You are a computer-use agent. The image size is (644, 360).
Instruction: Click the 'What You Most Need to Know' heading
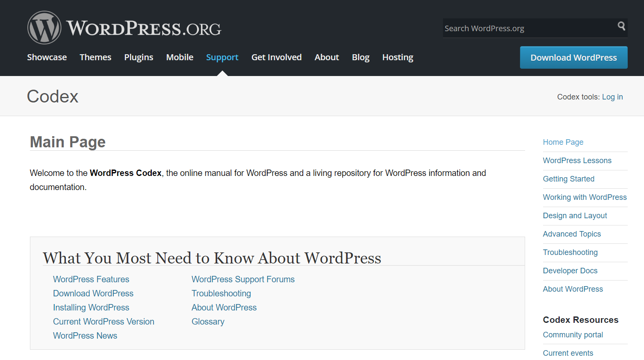click(x=212, y=258)
